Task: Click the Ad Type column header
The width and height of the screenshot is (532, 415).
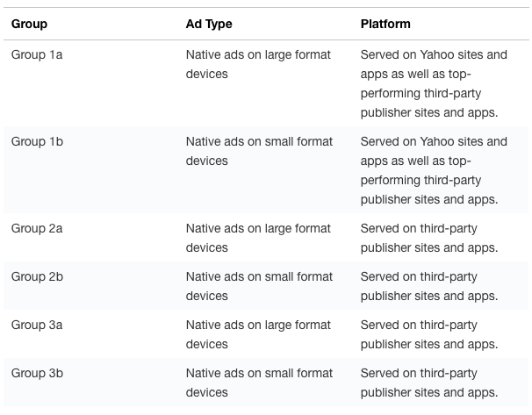Action: (209, 24)
